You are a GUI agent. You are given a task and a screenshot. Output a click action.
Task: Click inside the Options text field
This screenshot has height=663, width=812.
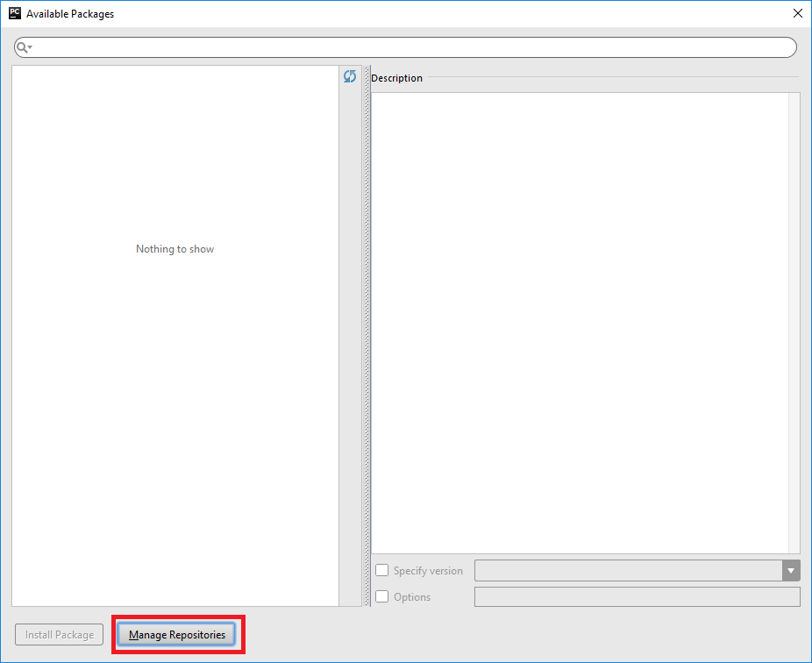point(637,597)
